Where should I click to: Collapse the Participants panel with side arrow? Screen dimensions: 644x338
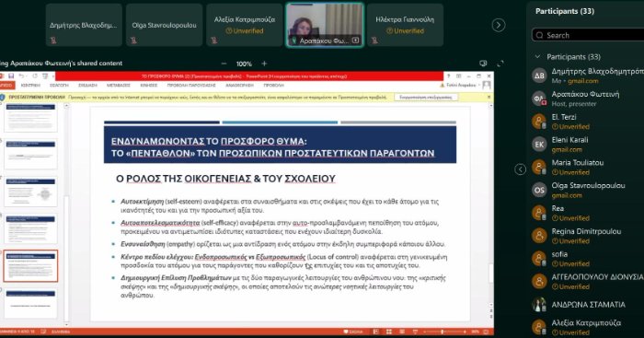point(520,169)
